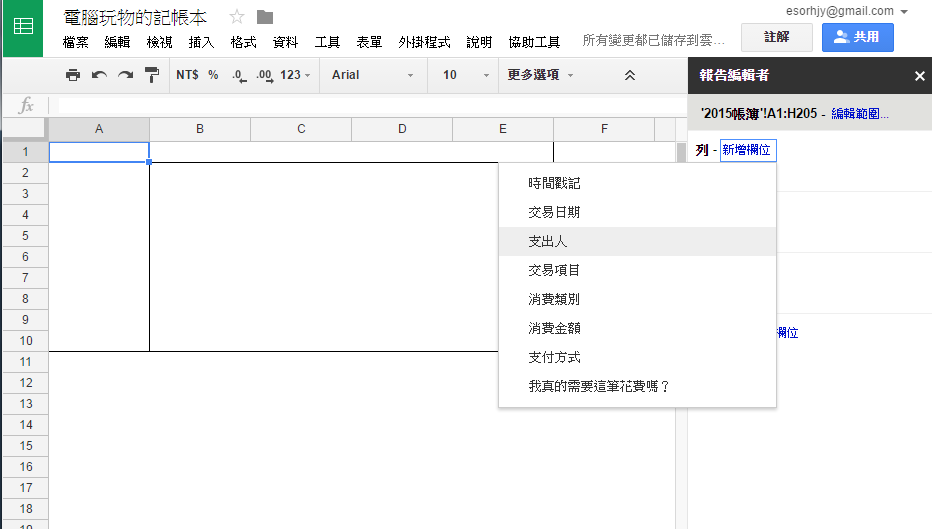
Task: Select column A header
Action: coord(99,129)
